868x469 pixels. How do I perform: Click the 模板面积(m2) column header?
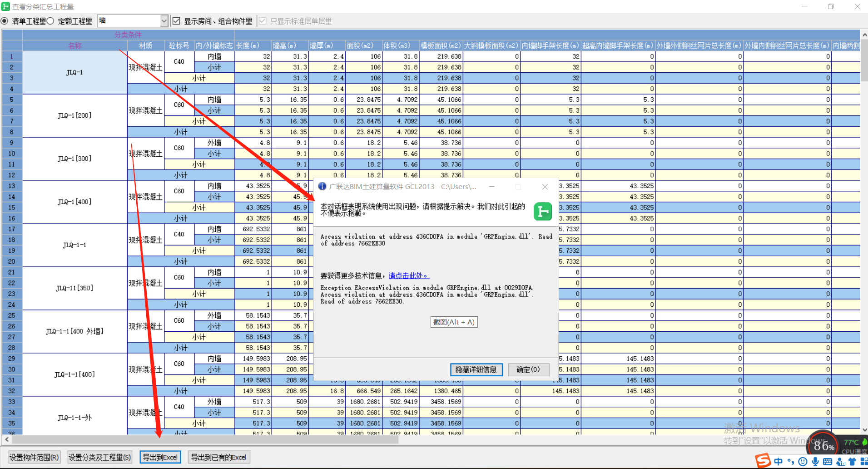click(x=441, y=45)
